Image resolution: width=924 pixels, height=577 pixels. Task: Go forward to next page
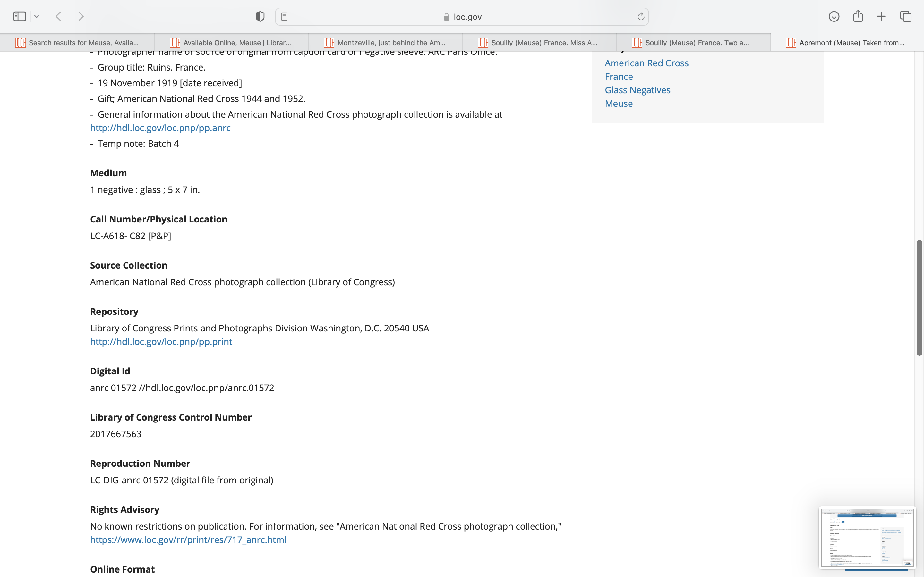81,16
